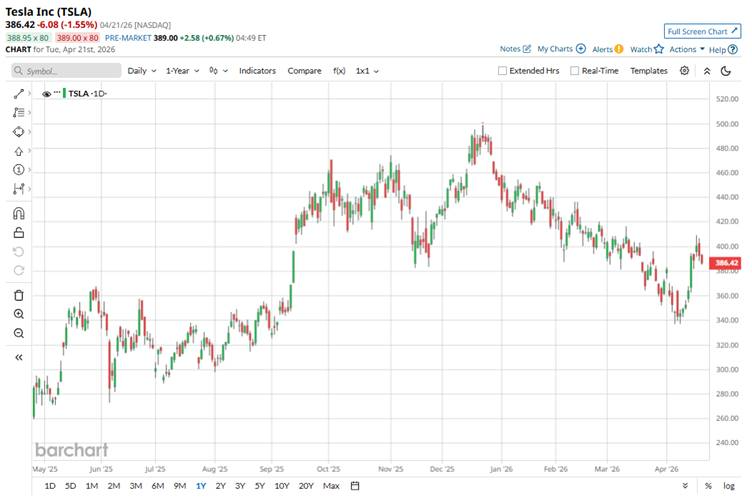Select the 1M range
This screenshot has width=752, height=503.
click(x=92, y=486)
